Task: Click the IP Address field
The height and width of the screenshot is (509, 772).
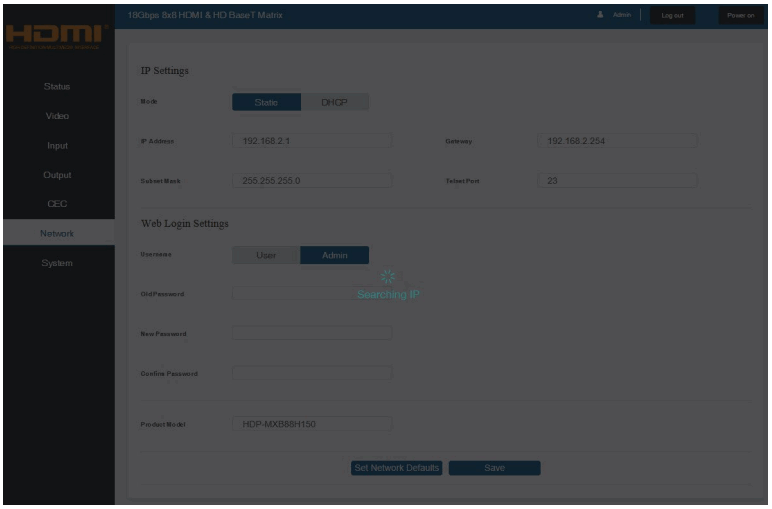Action: coord(312,141)
